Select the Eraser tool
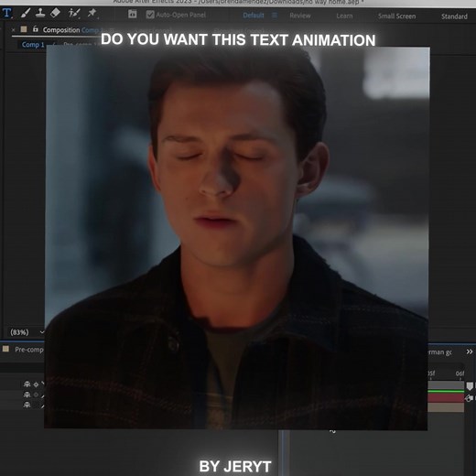The height and width of the screenshot is (476, 476). (x=55, y=13)
